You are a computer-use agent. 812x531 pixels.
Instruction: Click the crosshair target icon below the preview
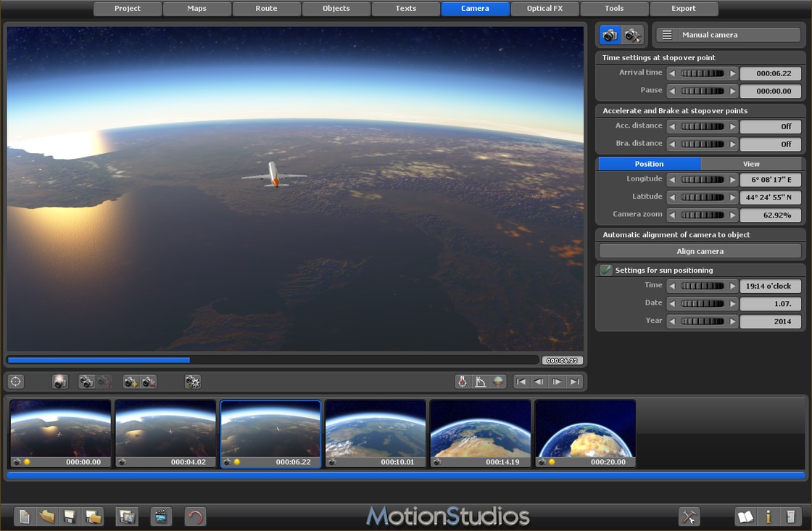(16, 382)
